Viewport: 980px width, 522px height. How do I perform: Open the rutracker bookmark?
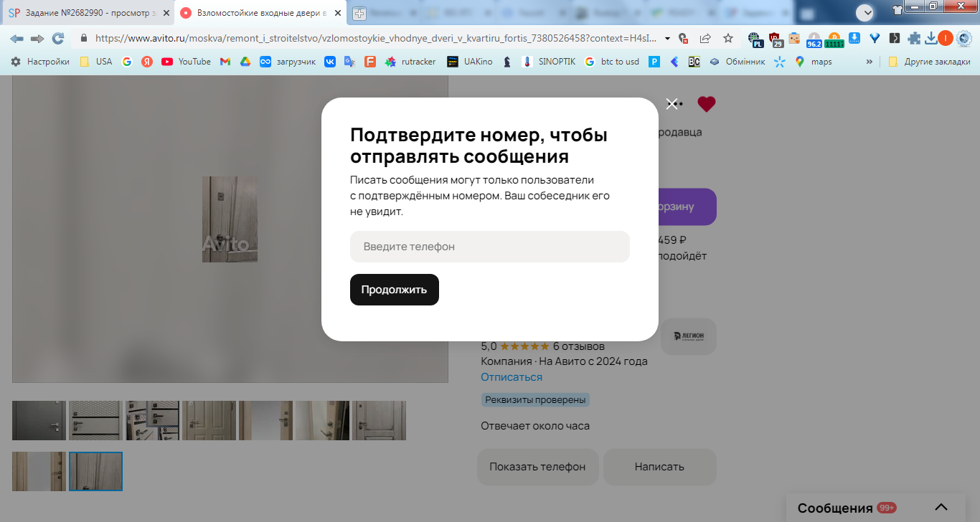tap(410, 62)
